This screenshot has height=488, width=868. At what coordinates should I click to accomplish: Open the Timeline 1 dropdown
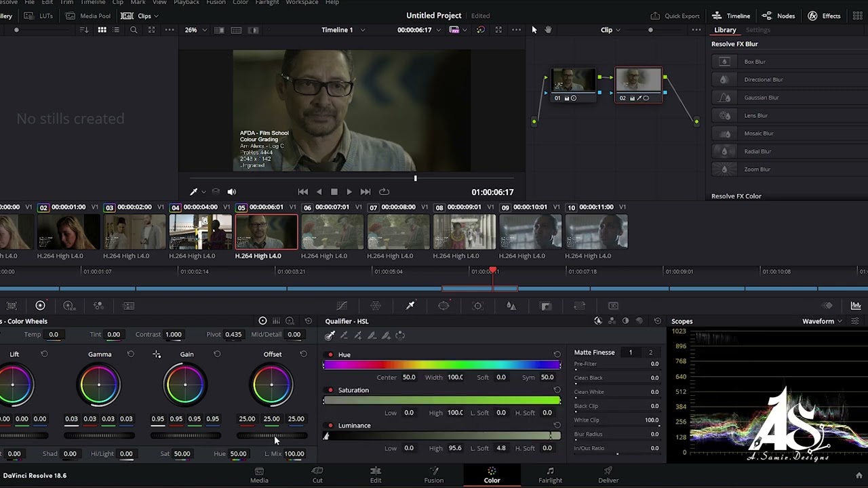pos(343,30)
